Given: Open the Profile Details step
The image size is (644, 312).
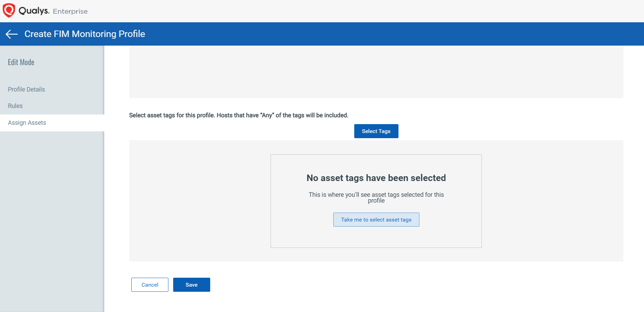Looking at the screenshot, I should [26, 89].
